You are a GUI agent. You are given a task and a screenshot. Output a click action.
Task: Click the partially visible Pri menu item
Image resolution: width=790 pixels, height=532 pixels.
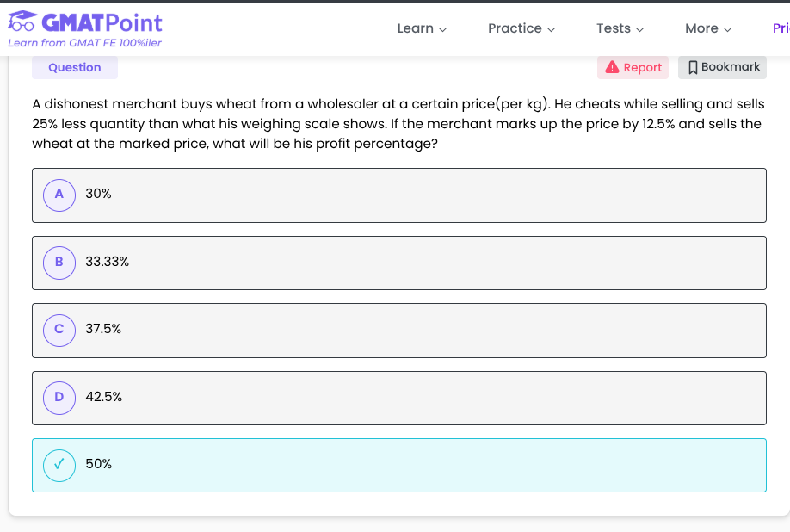tap(780, 28)
